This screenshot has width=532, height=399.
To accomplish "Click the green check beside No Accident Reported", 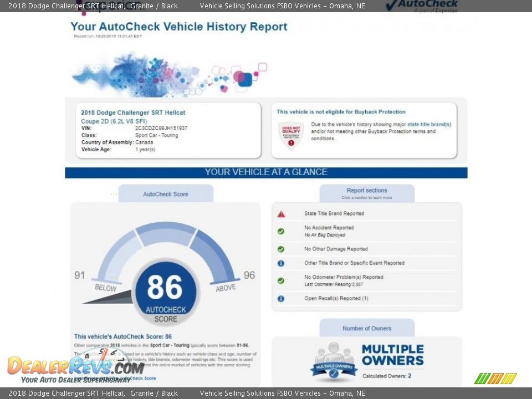I will (281, 232).
